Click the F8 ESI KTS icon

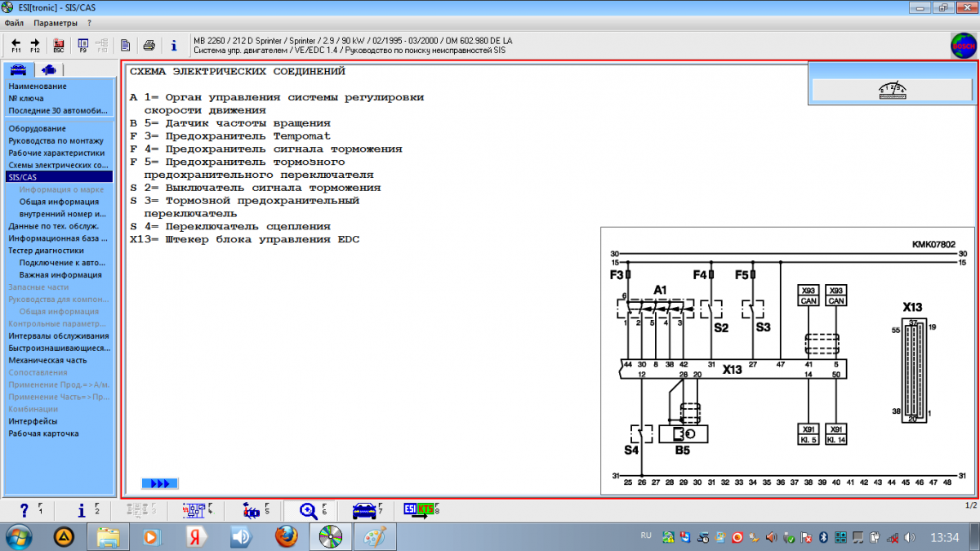coord(420,511)
